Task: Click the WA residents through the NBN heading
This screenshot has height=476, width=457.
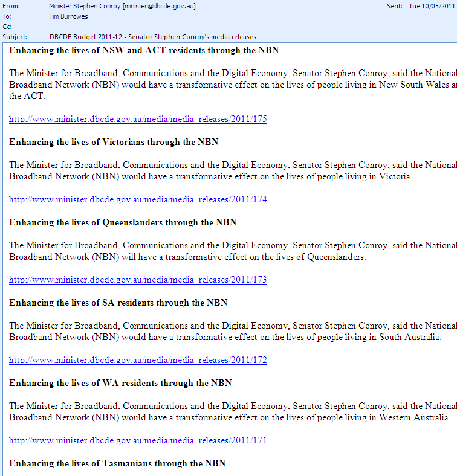Action: coord(120,383)
